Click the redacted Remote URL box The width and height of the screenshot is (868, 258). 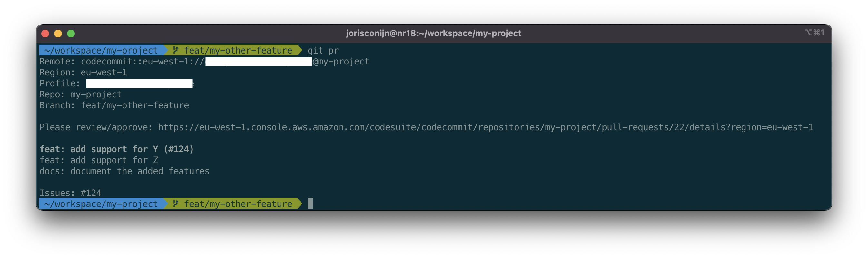click(259, 61)
